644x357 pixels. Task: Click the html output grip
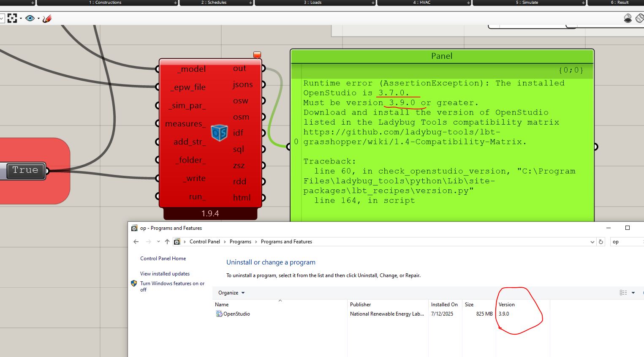pyautogui.click(x=263, y=197)
